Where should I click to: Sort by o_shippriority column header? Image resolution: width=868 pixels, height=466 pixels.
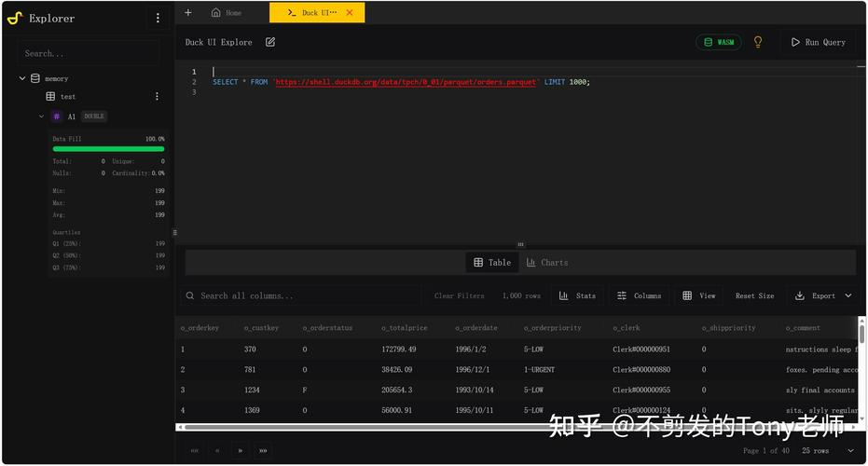coord(728,328)
